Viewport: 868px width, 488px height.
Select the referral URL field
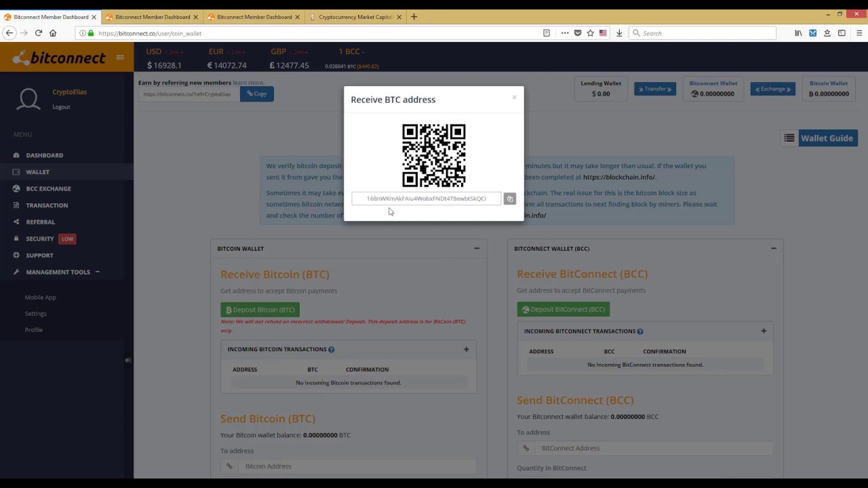pos(189,94)
